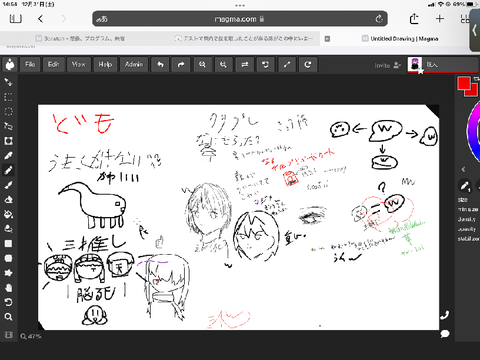Select the transform tool
The image size is (480, 360).
click(x=8, y=126)
